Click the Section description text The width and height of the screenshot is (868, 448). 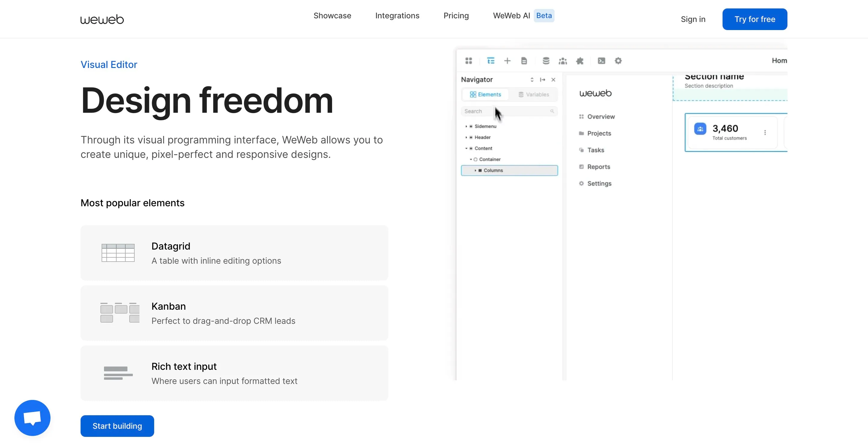pos(709,86)
